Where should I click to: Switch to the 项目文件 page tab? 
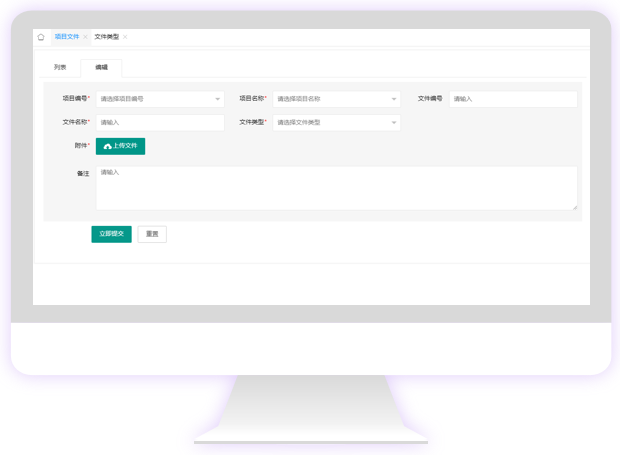pos(66,37)
